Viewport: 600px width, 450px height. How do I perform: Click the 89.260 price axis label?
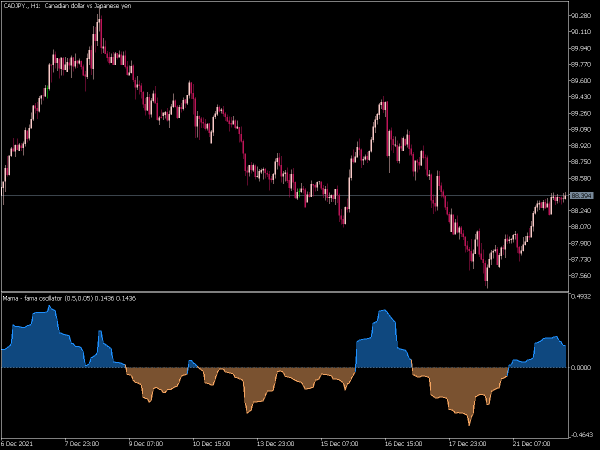(x=581, y=113)
